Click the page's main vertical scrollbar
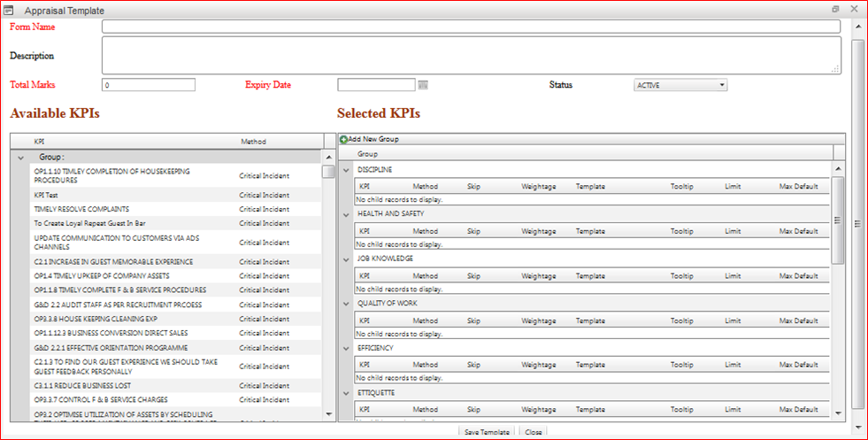Image resolution: width=868 pixels, height=440 pixels. click(x=857, y=221)
